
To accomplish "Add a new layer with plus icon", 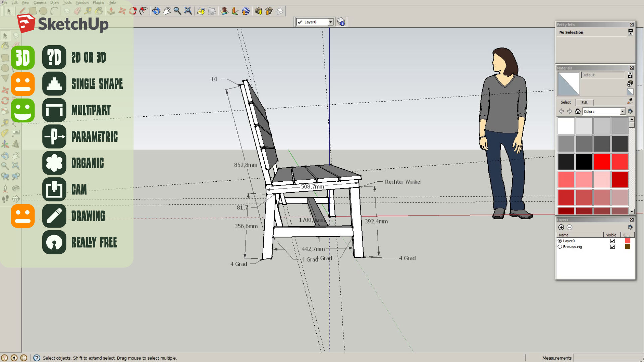I will click(561, 227).
